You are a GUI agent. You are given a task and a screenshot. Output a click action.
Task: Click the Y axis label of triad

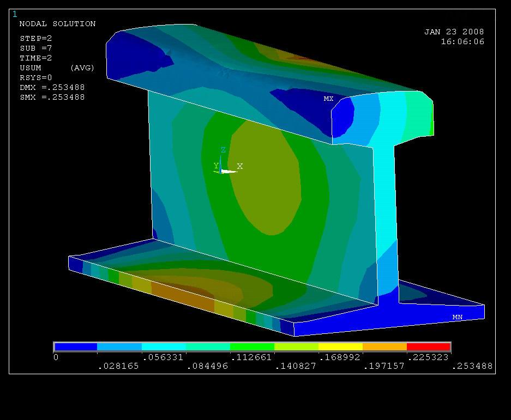click(216, 166)
